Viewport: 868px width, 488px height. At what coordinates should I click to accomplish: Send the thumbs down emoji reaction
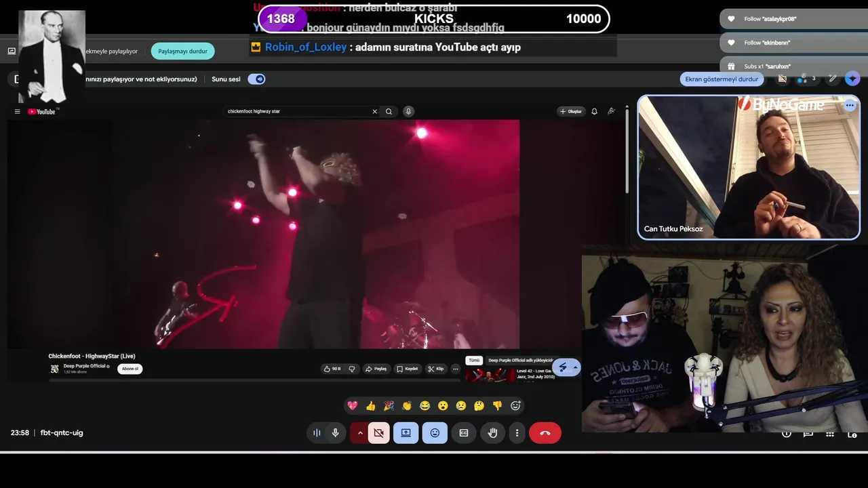(497, 406)
